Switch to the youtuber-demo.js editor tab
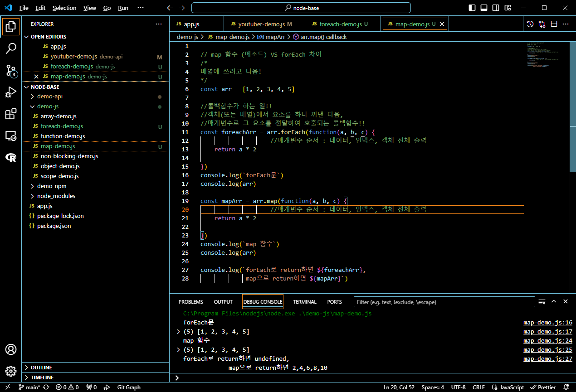This screenshot has height=392, width=576. 264,24
